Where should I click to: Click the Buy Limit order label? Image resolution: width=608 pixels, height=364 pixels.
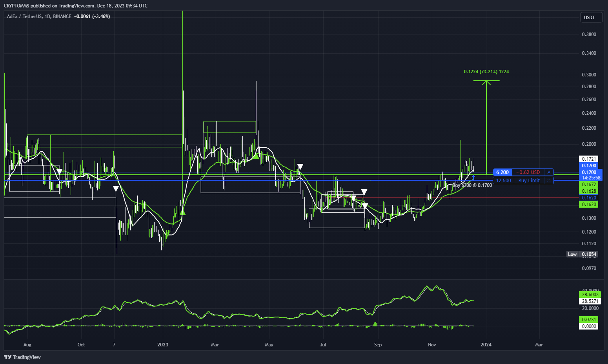point(529,180)
